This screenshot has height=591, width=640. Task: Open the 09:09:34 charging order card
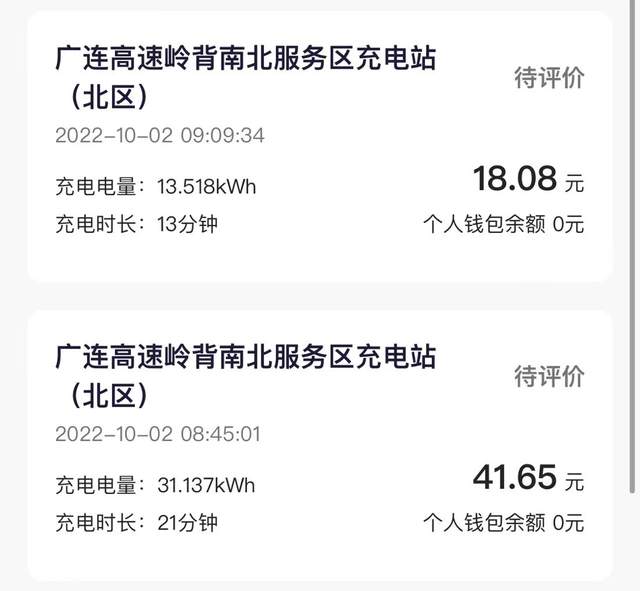point(320,147)
